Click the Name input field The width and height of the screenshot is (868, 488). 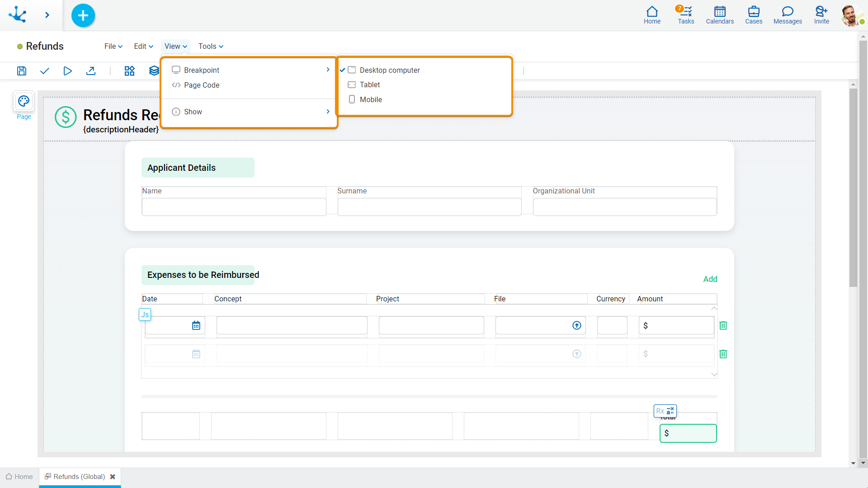point(234,207)
